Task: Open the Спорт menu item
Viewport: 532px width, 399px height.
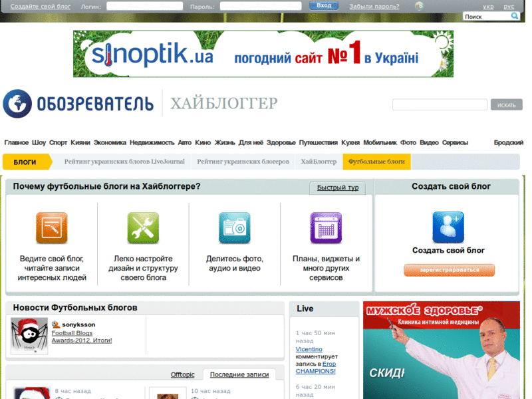Action: tap(58, 142)
